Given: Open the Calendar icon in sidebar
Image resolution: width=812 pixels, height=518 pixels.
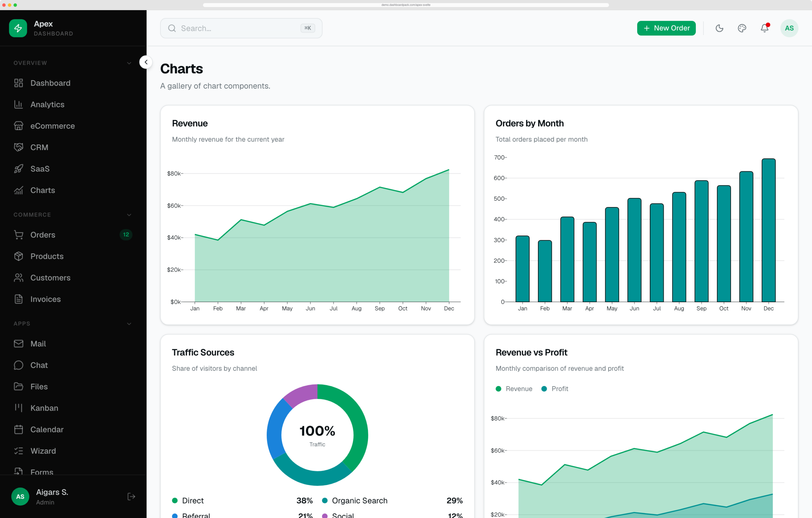Looking at the screenshot, I should tap(18, 429).
